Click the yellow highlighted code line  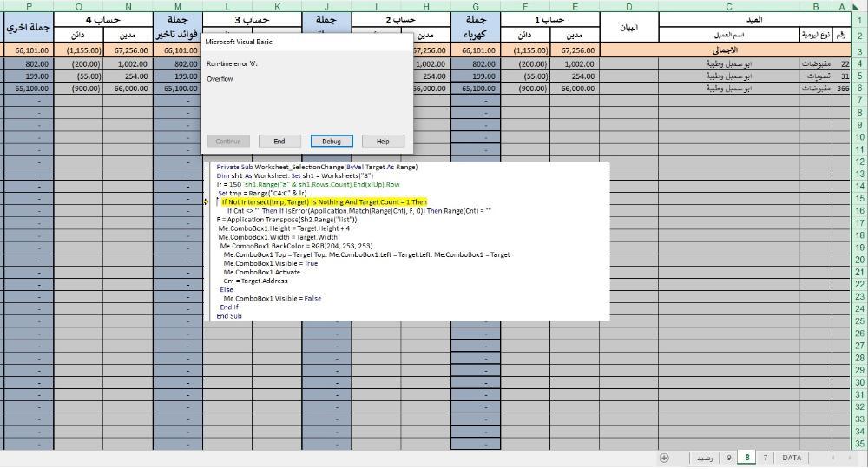click(323, 202)
